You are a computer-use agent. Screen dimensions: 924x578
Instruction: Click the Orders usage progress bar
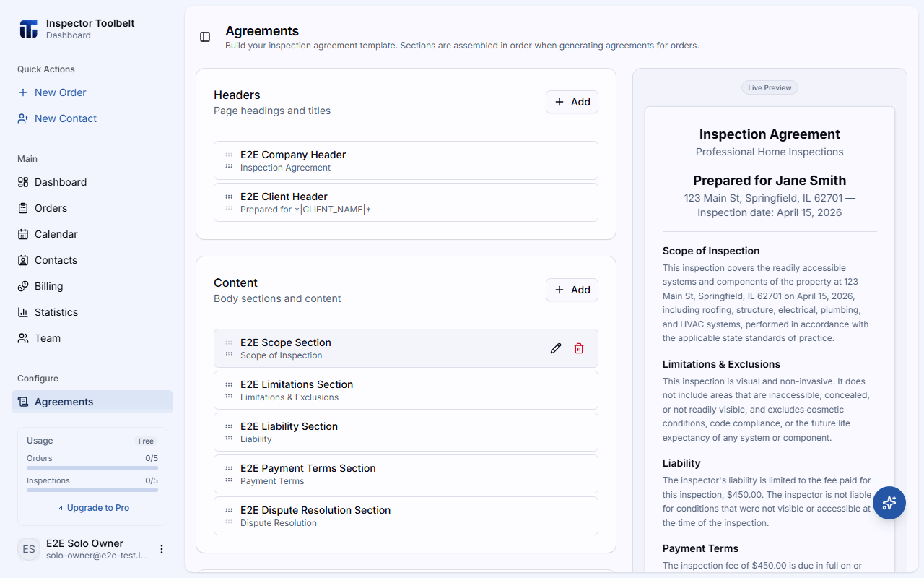92,467
